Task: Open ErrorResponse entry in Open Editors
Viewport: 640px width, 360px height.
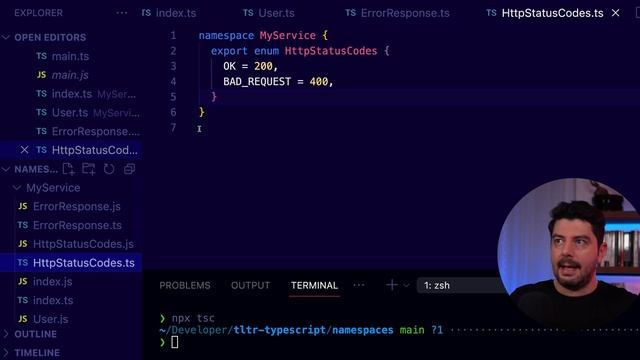Action: (70, 131)
